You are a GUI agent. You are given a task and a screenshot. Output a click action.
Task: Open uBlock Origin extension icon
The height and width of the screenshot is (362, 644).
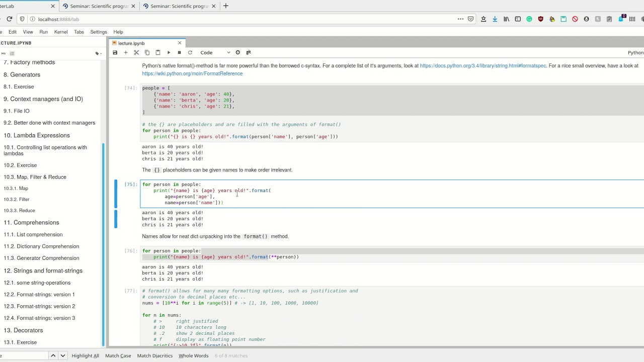click(x=541, y=19)
